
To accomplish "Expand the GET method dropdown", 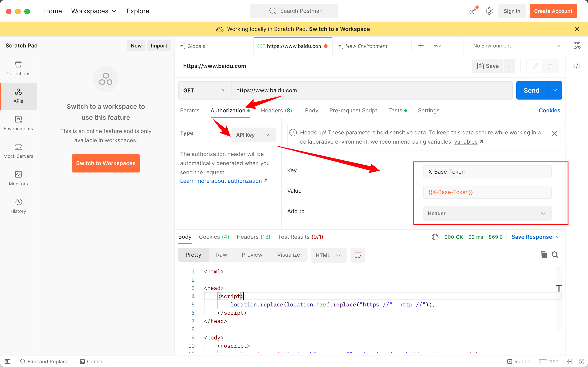I will pyautogui.click(x=205, y=90).
